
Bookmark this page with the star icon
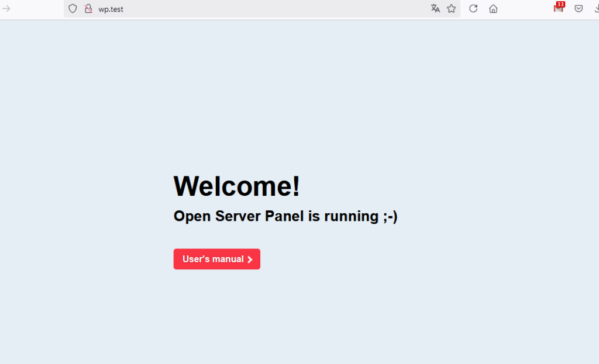[x=451, y=9]
